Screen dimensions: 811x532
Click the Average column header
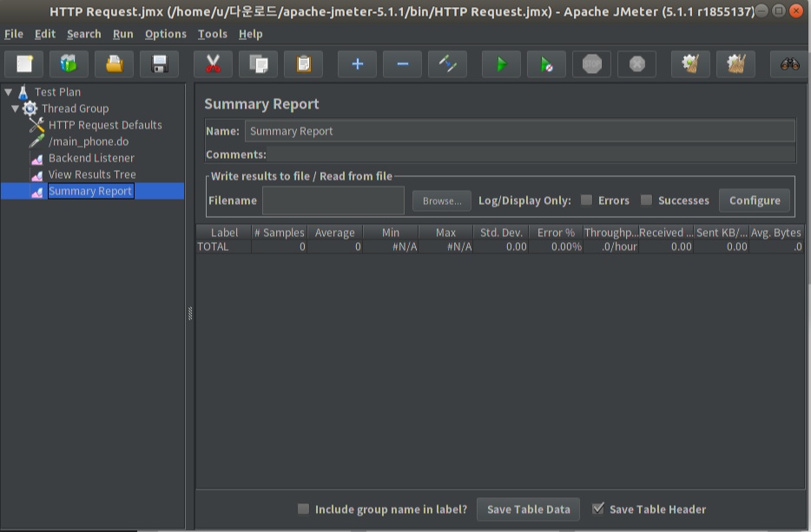(334, 233)
